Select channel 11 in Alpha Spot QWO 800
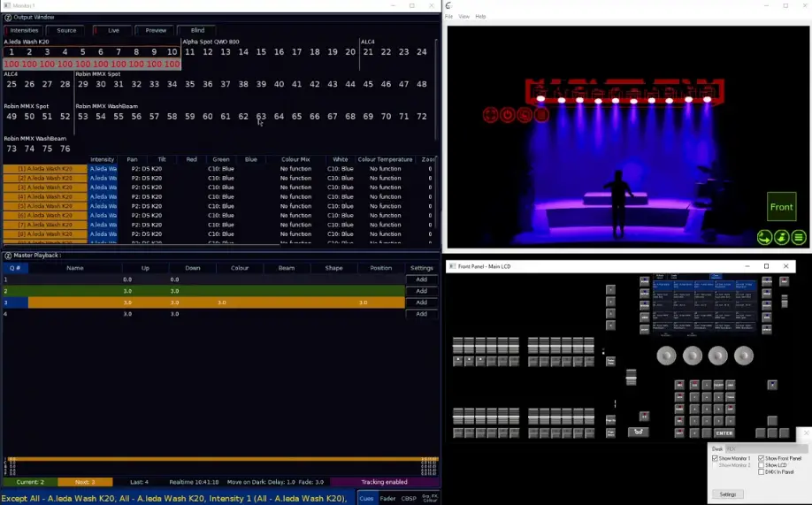The height and width of the screenshot is (505, 812). [190, 52]
